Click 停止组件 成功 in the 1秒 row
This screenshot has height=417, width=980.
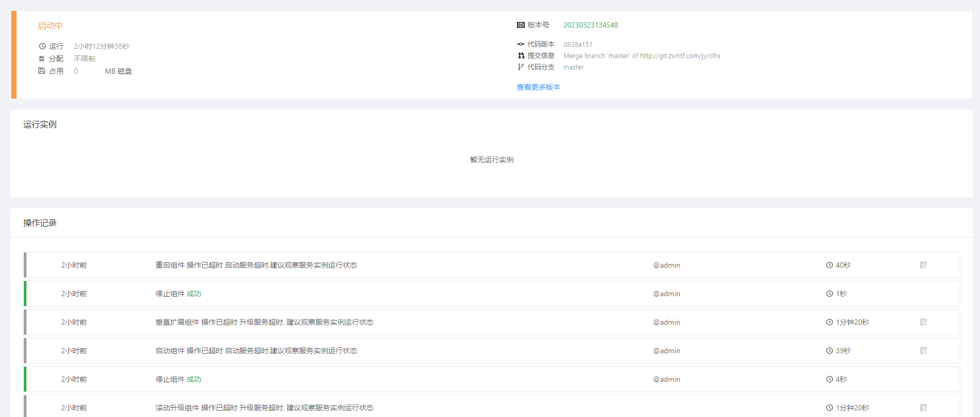178,294
